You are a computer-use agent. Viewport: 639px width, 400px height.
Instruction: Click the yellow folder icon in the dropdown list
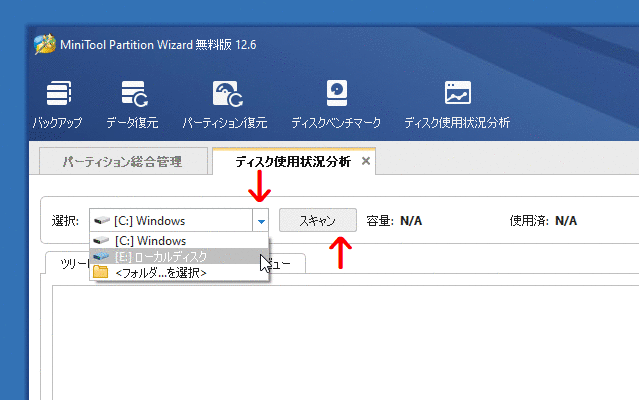pyautogui.click(x=101, y=272)
